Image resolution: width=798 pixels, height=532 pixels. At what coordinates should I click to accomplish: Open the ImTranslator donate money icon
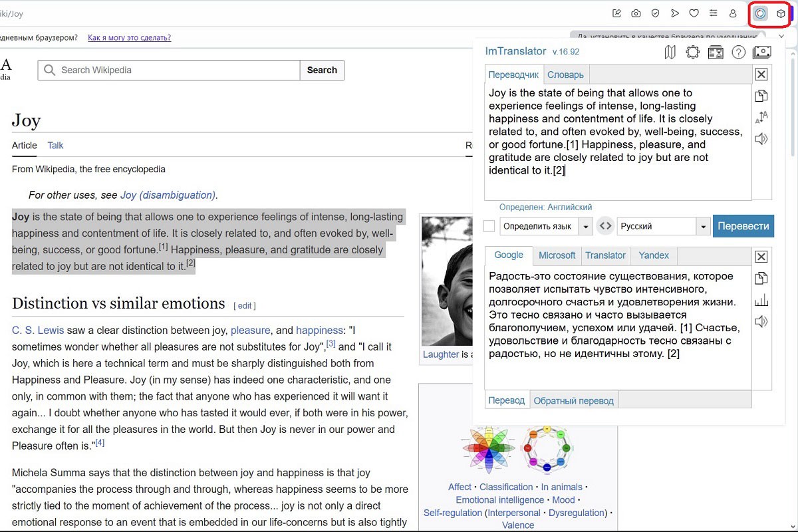(x=761, y=53)
